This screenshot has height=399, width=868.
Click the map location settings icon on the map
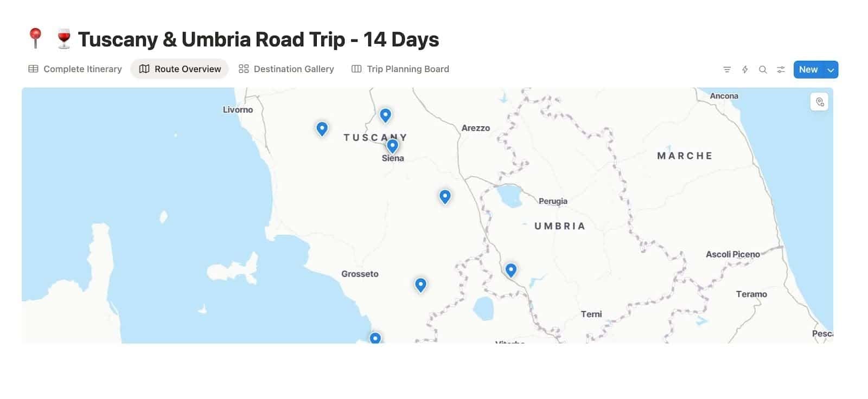click(x=820, y=102)
